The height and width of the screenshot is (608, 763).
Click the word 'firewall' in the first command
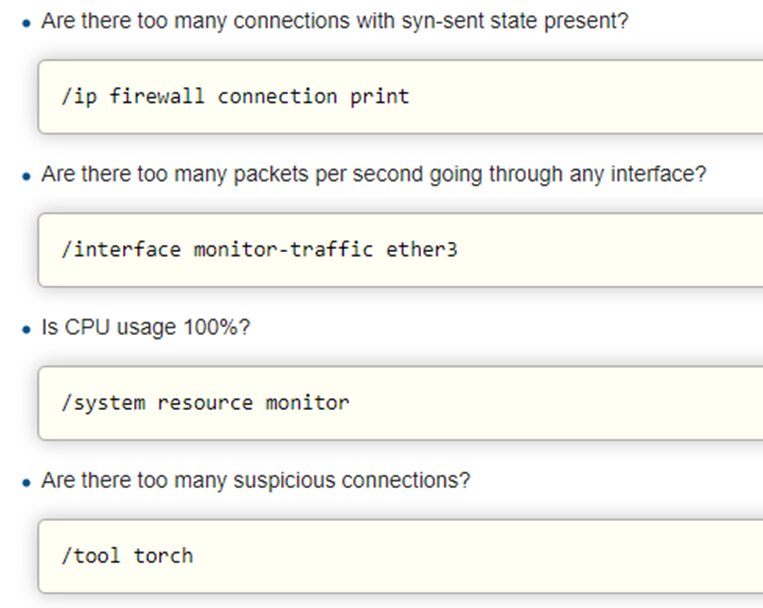pyautogui.click(x=156, y=96)
